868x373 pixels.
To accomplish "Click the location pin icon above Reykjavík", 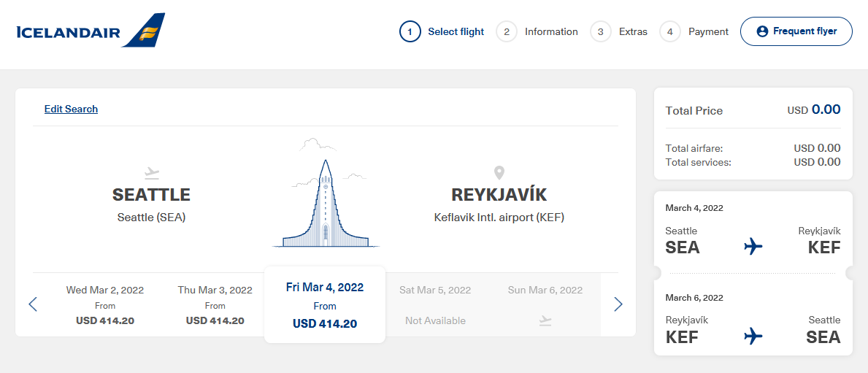I will coord(499,173).
